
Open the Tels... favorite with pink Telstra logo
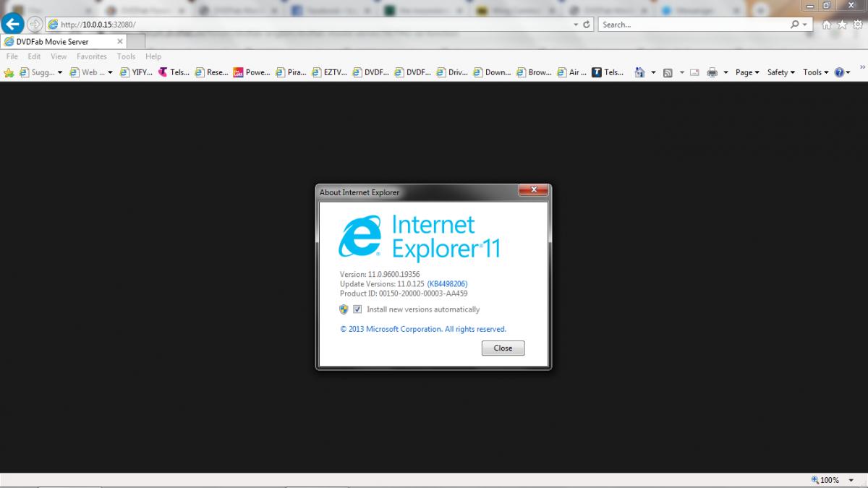174,72
